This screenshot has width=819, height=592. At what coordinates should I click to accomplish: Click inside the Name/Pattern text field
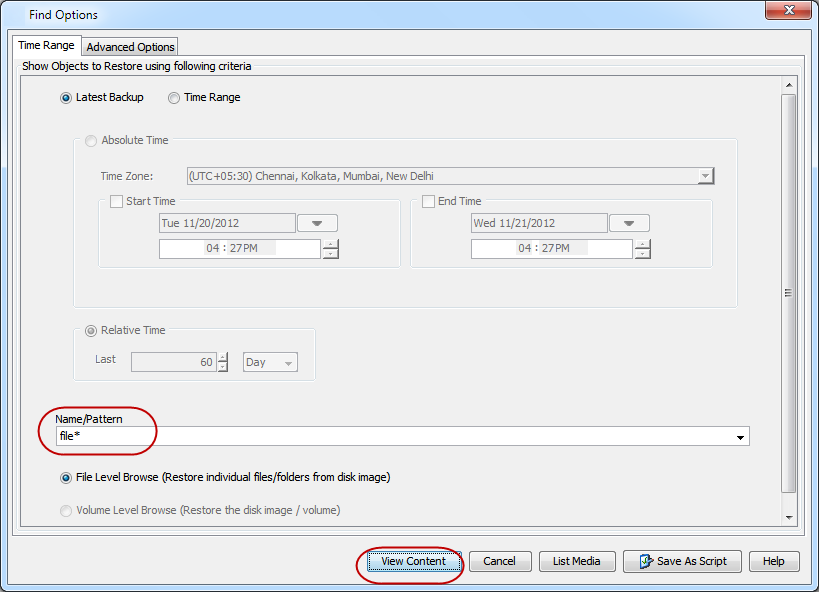tap(390, 437)
